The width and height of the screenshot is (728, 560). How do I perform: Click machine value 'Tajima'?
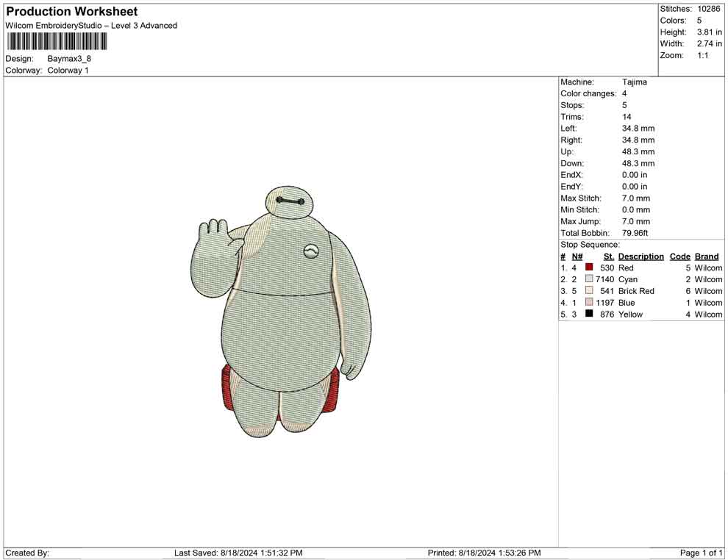[x=634, y=82]
